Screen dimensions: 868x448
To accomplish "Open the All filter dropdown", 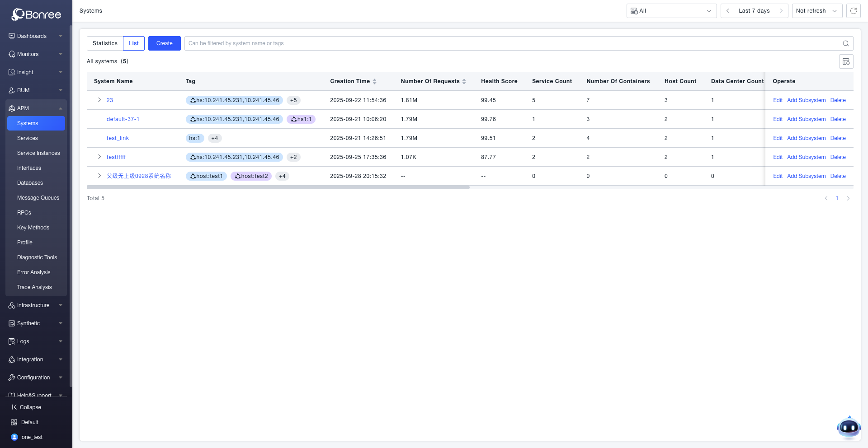I will (x=671, y=11).
